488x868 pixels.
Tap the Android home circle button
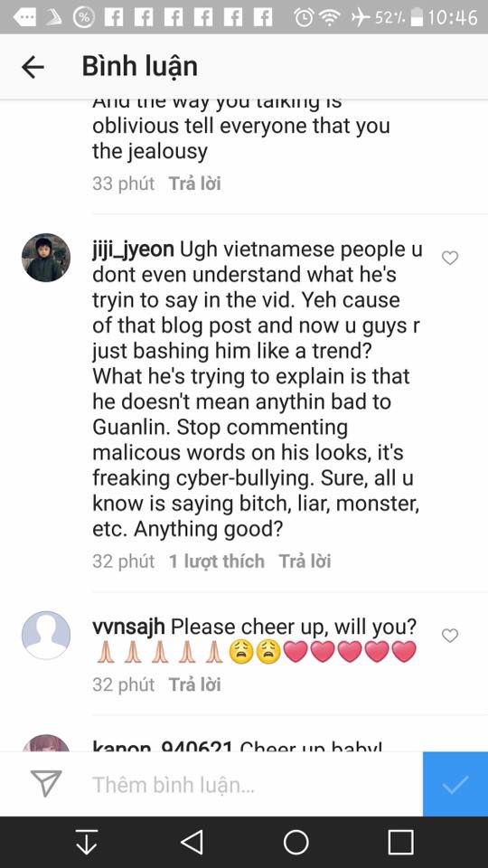(296, 842)
